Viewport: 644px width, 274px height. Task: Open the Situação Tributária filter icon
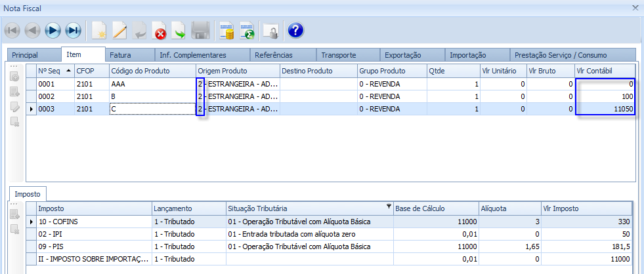pos(387,206)
